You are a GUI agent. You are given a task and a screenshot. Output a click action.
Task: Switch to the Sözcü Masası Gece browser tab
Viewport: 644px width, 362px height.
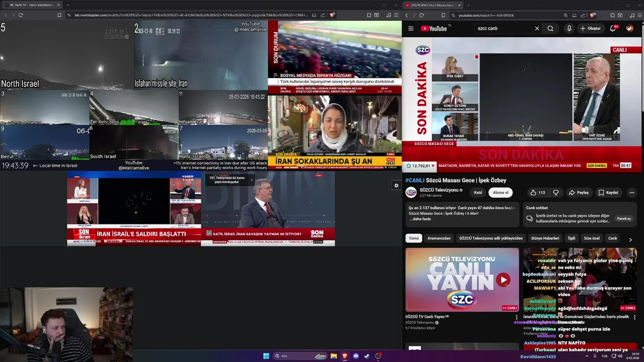432,5
